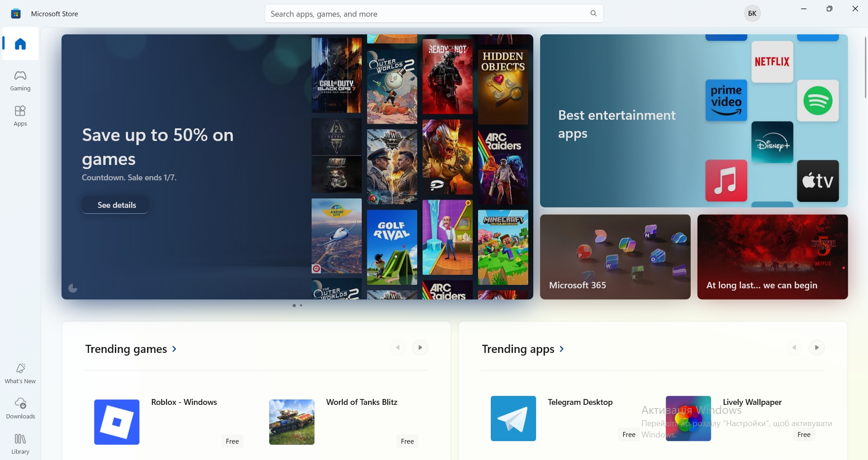
Task: Switch to second carousel slide dot
Action: [x=301, y=306]
